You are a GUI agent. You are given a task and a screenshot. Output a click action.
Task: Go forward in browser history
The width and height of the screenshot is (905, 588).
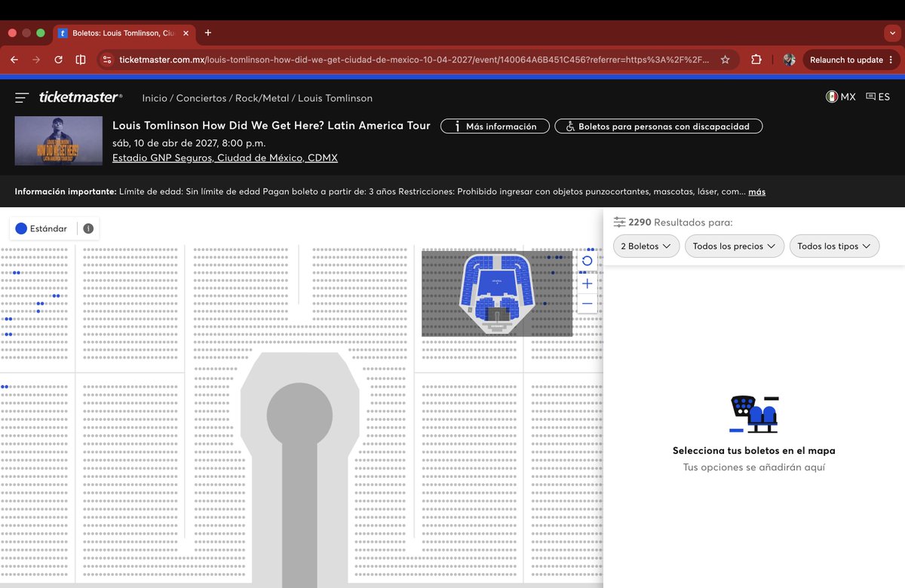[36, 60]
